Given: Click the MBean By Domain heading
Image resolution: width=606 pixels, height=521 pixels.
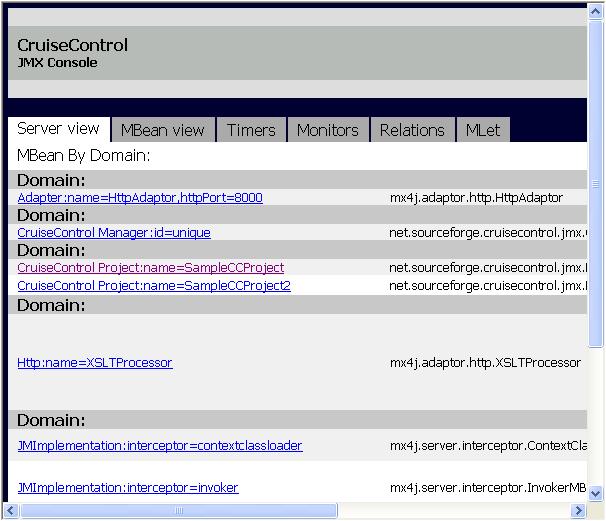Looking at the screenshot, I should (83, 155).
